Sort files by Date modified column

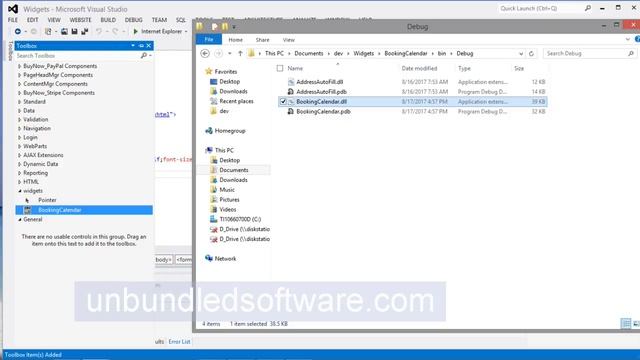[x=419, y=68]
